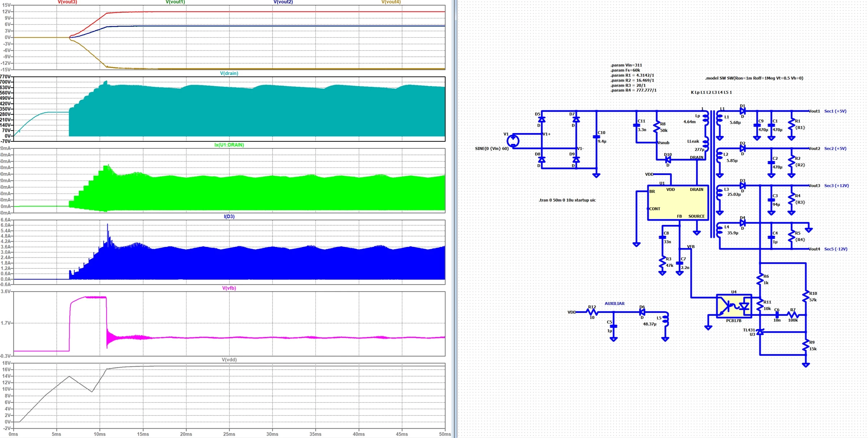This screenshot has width=868, height=438.
Task: Click the V(vfb) trace label
Action: coord(229,288)
